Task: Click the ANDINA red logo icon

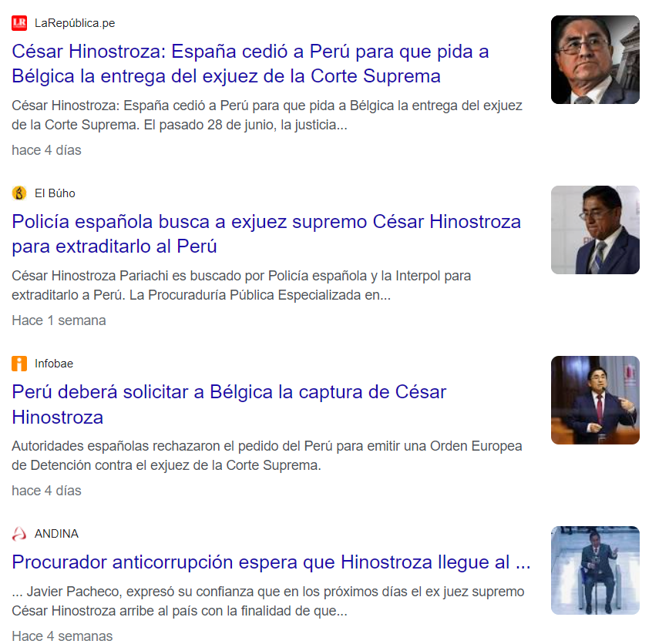Action: click(19, 534)
